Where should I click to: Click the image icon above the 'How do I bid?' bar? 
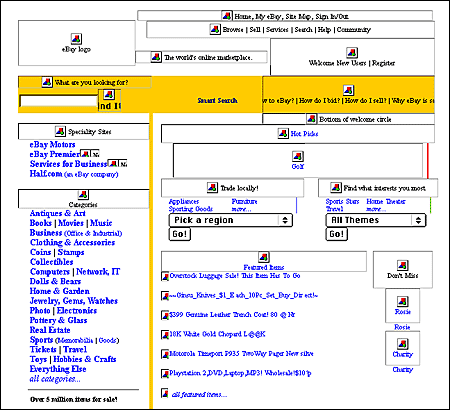(x=348, y=90)
